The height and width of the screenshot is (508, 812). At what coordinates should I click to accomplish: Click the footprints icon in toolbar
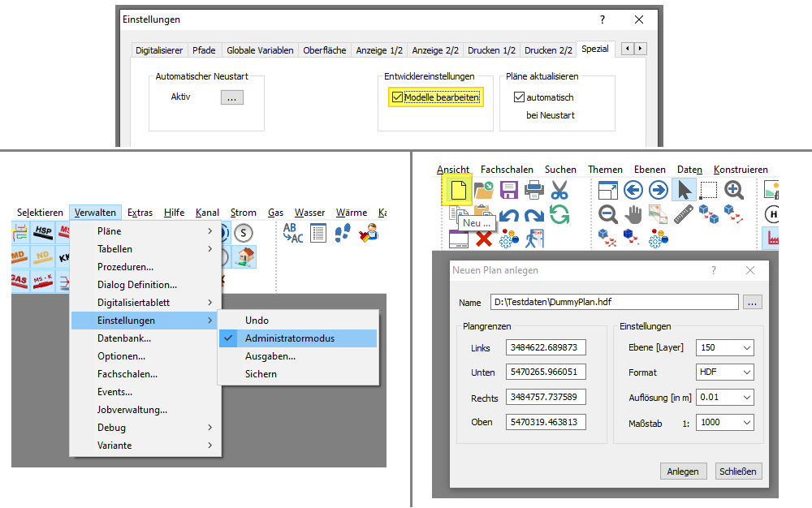click(x=343, y=234)
